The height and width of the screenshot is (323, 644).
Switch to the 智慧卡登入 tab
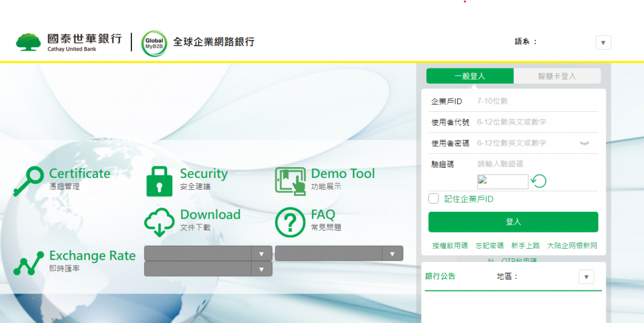(557, 76)
